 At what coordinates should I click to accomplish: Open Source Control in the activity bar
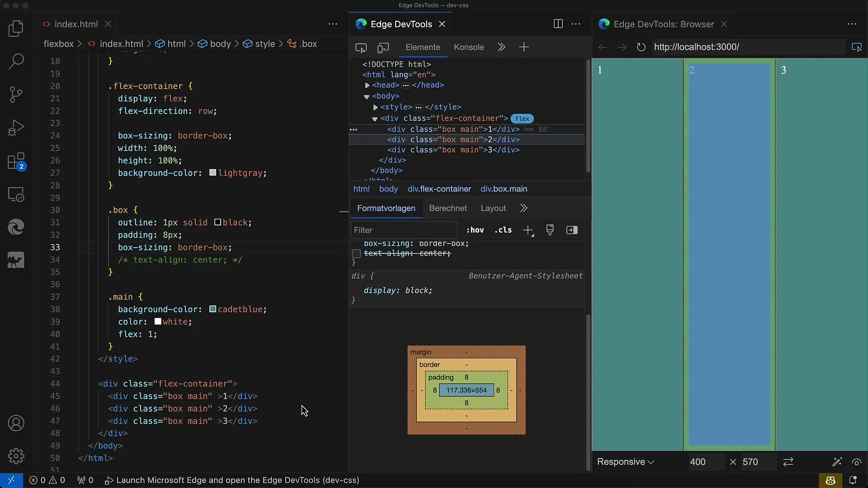click(x=16, y=94)
